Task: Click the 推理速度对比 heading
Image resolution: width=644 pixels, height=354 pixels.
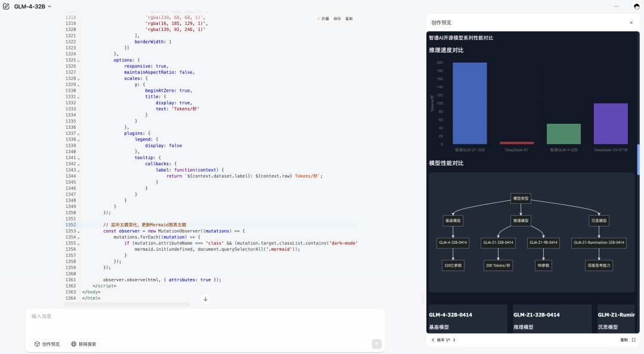Action: click(x=446, y=50)
